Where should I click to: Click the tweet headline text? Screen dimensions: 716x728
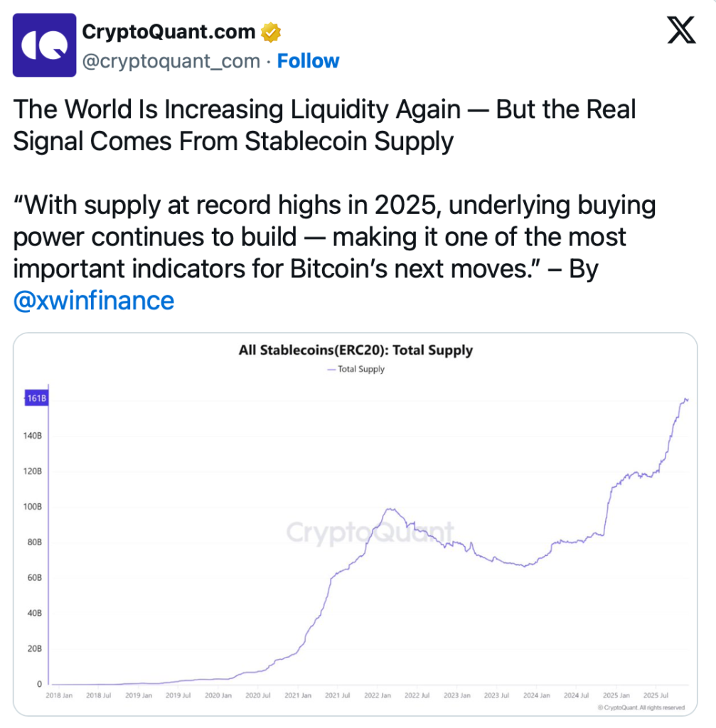coord(324,125)
